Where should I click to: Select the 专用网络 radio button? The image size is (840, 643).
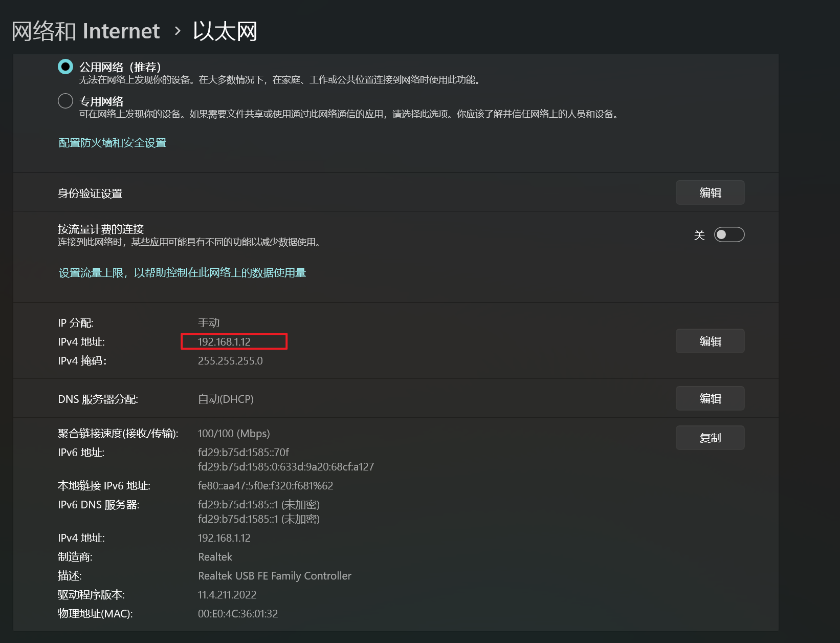(x=65, y=101)
